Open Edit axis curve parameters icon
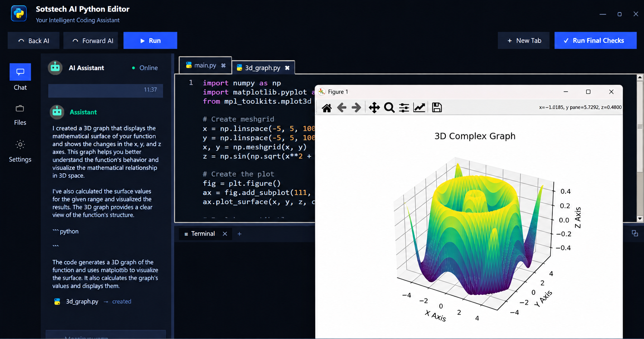 pos(419,108)
